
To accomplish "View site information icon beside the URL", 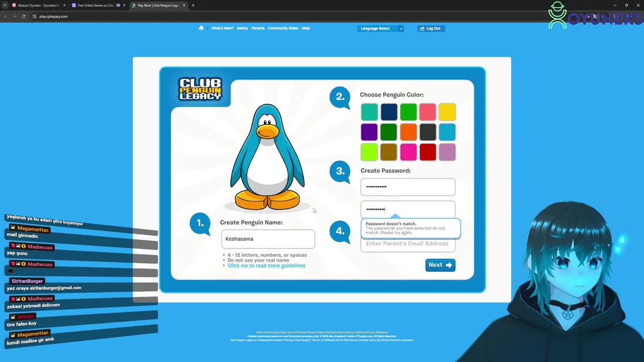I will (x=34, y=16).
